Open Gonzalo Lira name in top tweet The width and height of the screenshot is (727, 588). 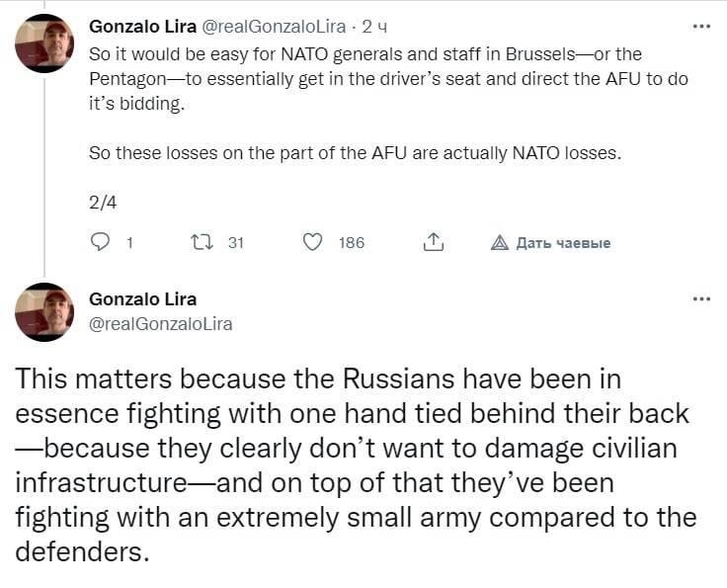click(142, 27)
